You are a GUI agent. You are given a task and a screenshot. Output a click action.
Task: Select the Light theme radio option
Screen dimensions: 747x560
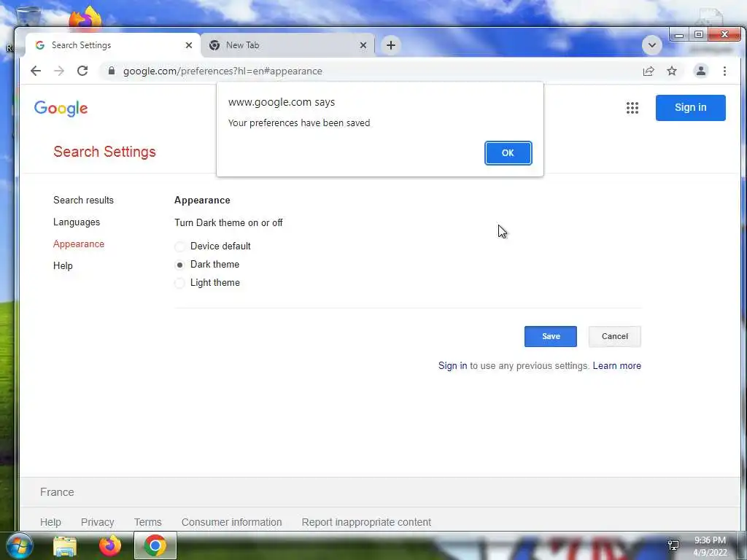tap(179, 283)
